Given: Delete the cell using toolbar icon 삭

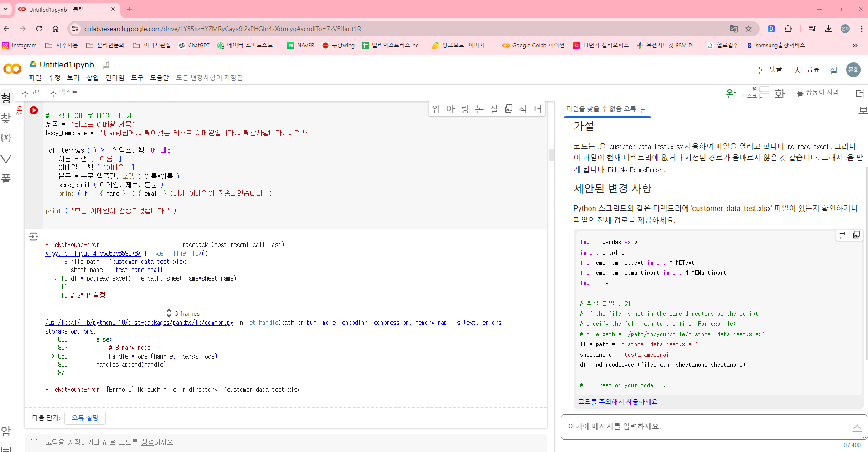Looking at the screenshot, I should 523,108.
